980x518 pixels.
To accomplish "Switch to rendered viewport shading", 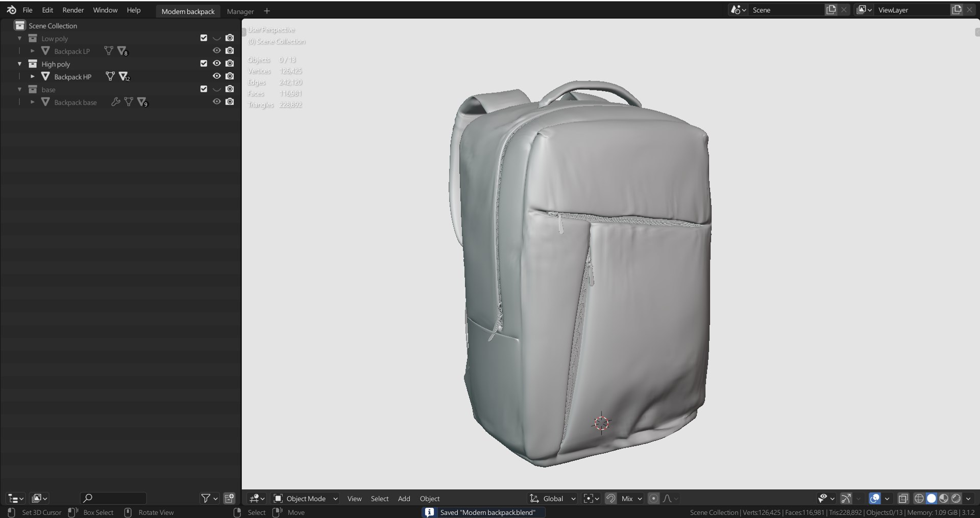I will 956,498.
